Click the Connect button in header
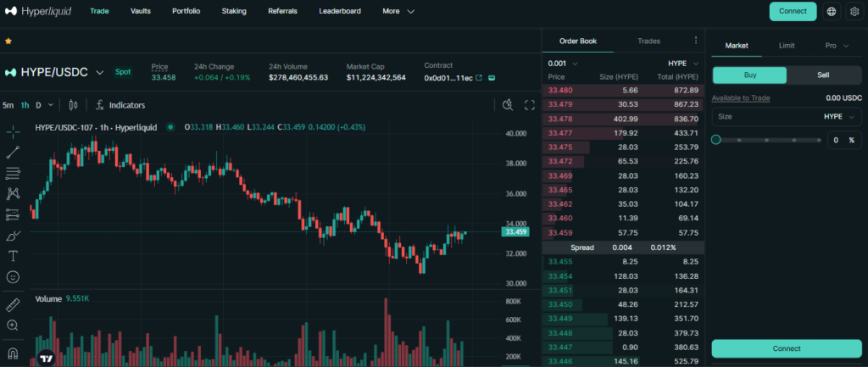 pyautogui.click(x=793, y=12)
